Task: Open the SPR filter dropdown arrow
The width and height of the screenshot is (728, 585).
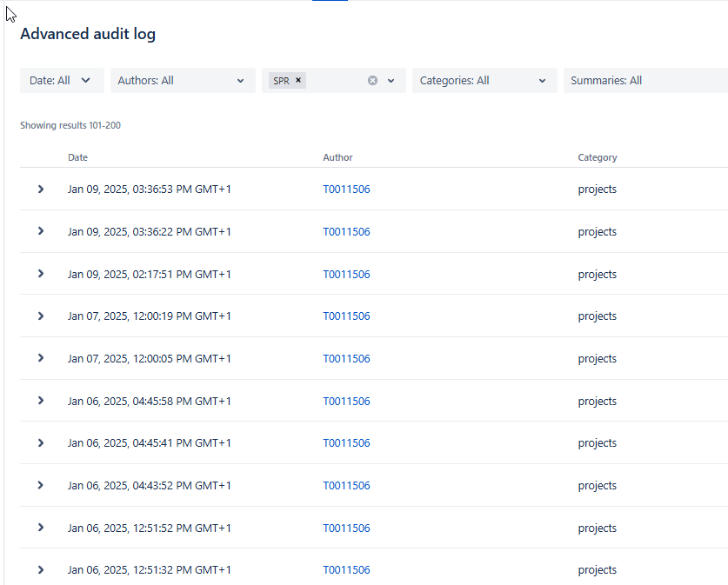Action: (x=391, y=81)
